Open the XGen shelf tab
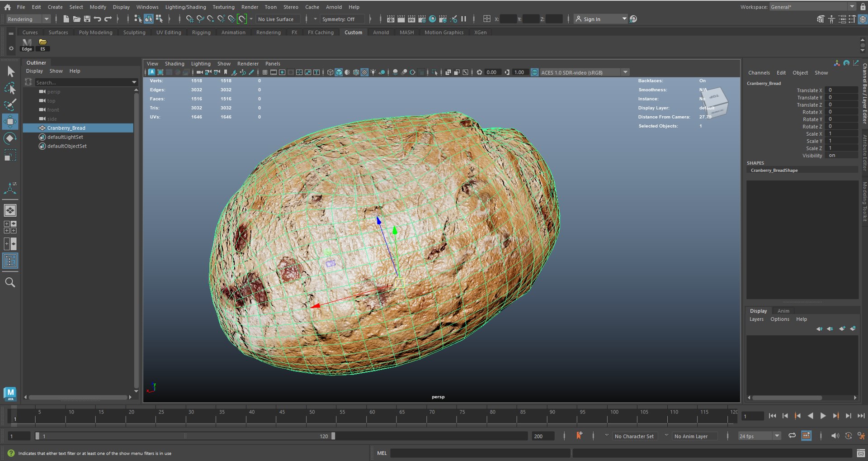868x461 pixels. (x=481, y=33)
